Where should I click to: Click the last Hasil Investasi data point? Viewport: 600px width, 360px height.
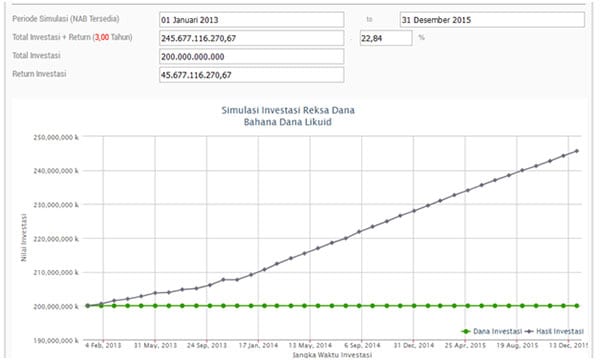pos(577,151)
